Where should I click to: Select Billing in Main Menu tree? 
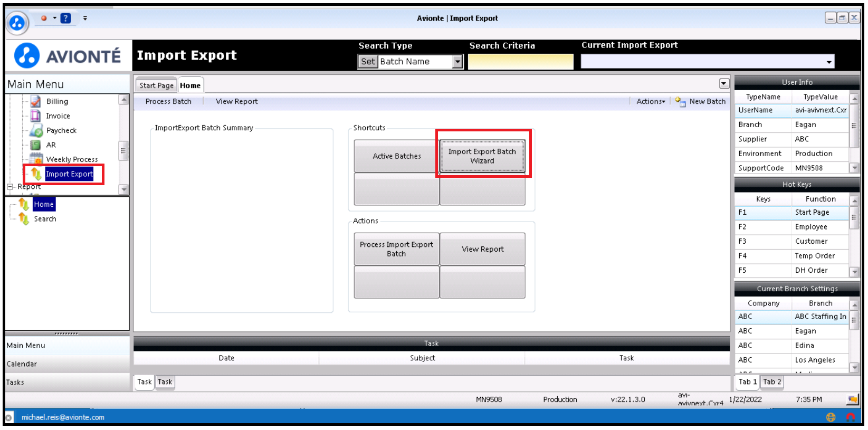tap(57, 101)
